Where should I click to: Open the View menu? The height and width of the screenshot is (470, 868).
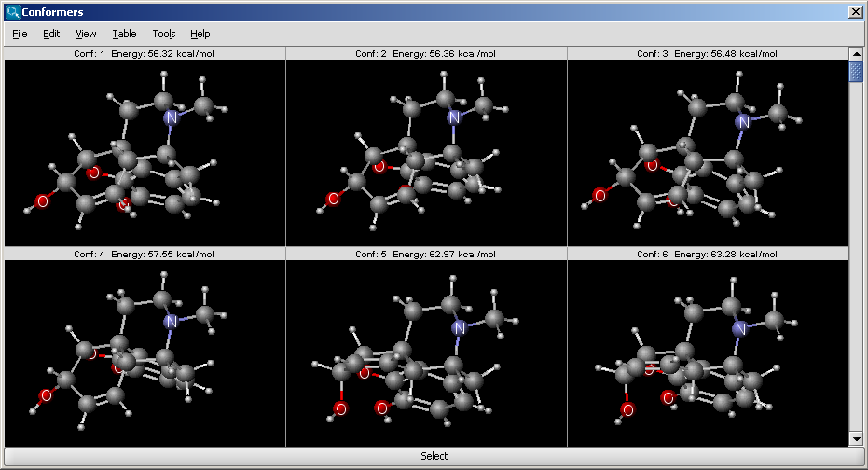86,34
